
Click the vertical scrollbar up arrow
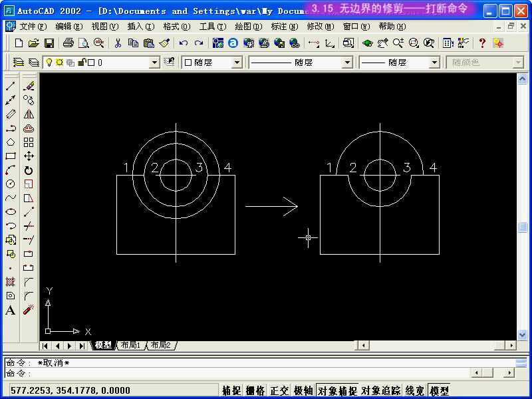(x=522, y=79)
